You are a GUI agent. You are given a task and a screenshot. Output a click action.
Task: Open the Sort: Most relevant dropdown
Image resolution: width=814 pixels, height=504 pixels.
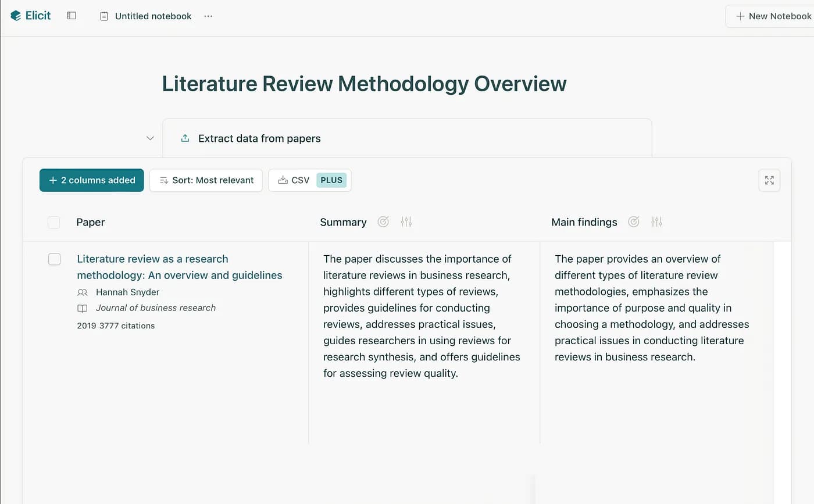tap(206, 180)
